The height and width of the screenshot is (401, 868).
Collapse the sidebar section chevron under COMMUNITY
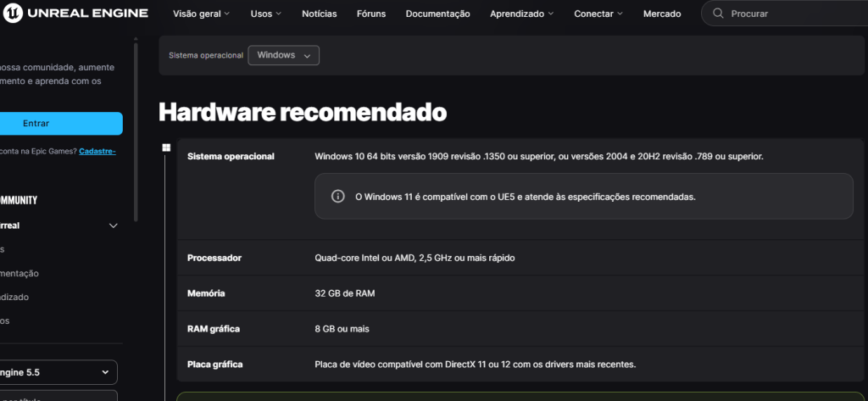[x=114, y=226]
